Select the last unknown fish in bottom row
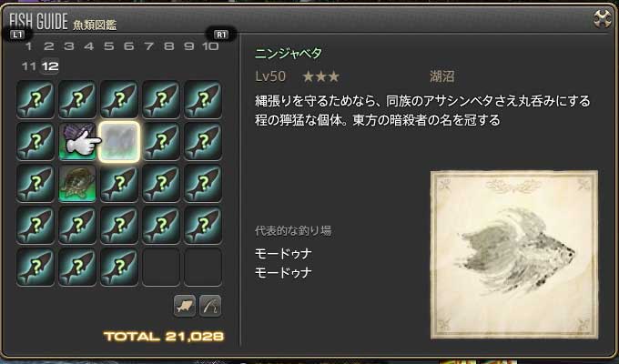 point(119,267)
